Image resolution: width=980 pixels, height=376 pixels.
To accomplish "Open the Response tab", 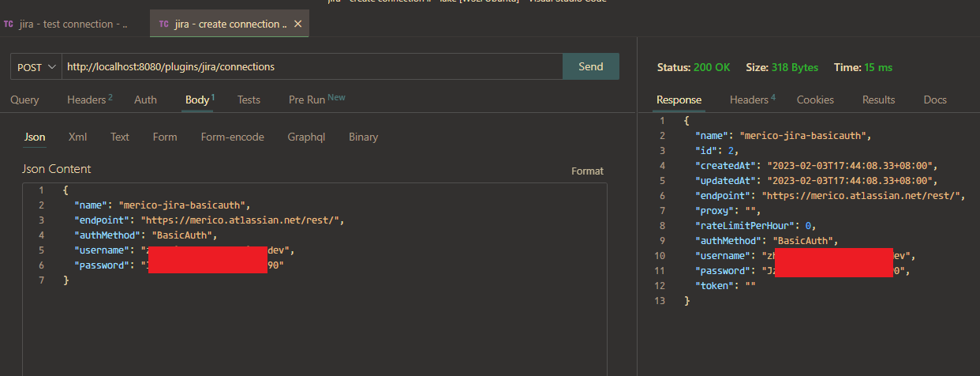I will (x=679, y=100).
